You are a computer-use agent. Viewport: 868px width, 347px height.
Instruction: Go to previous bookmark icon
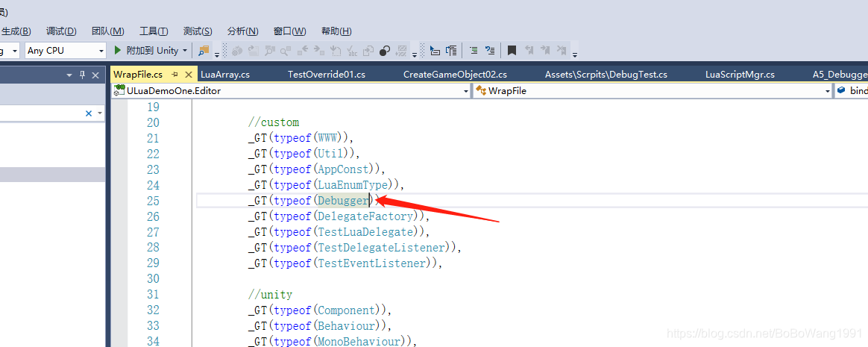point(529,51)
